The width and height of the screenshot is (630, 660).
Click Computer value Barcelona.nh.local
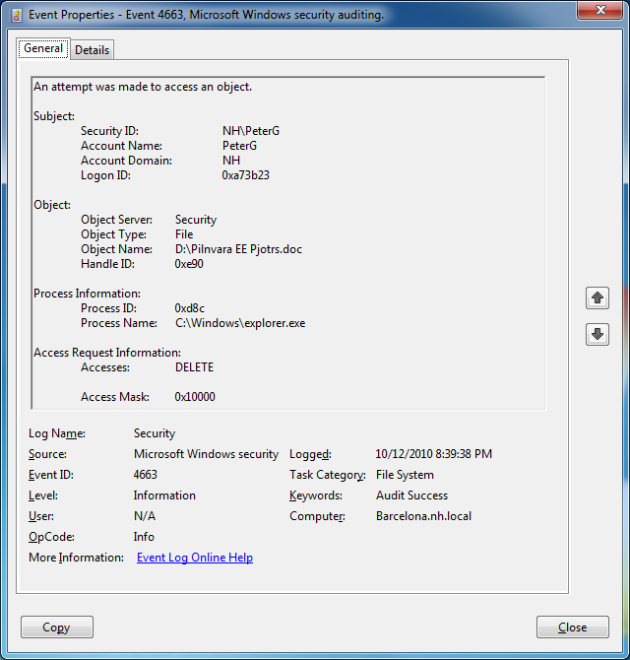point(423,516)
